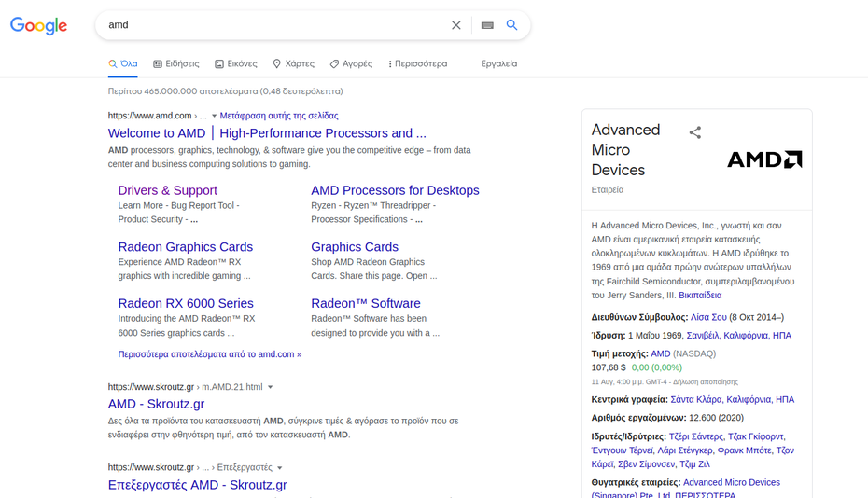Open the Εργαλεία tools button
This screenshot has height=498, width=868.
coord(498,64)
